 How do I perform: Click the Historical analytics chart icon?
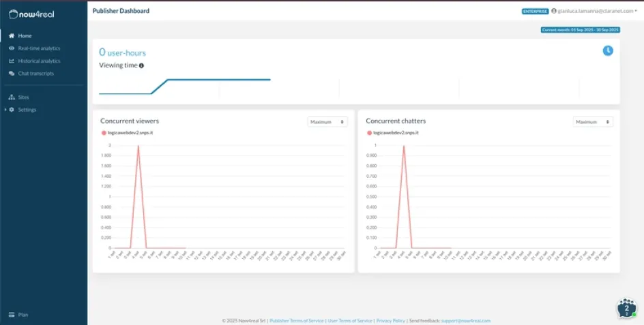tap(12, 61)
